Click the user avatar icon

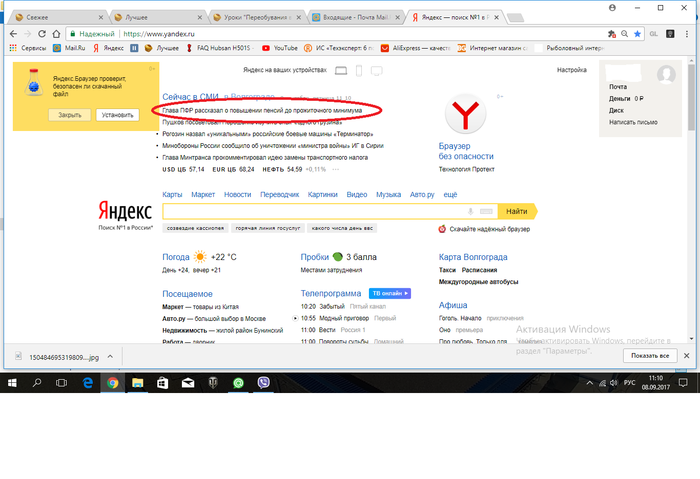click(666, 75)
